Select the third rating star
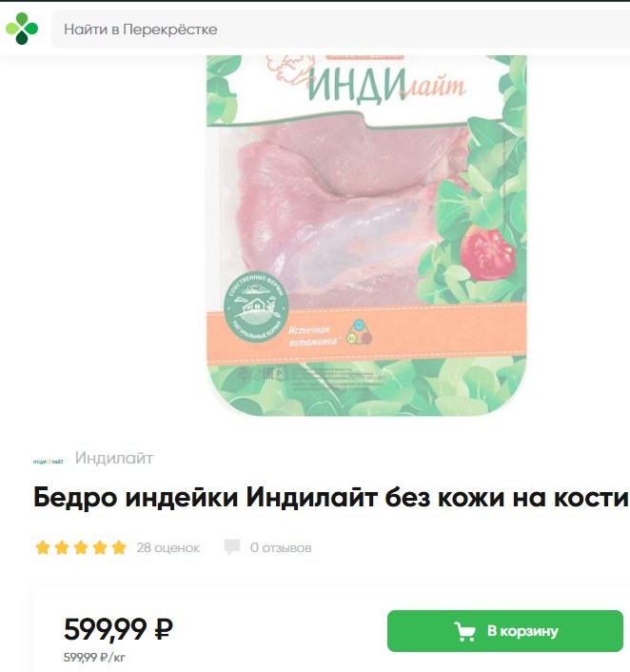Viewport: 630px width, 672px height. 81,547
